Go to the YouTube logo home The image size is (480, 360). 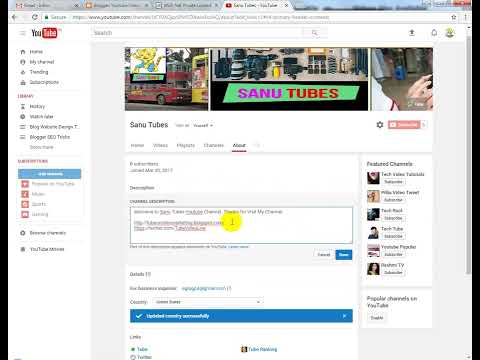(44, 33)
